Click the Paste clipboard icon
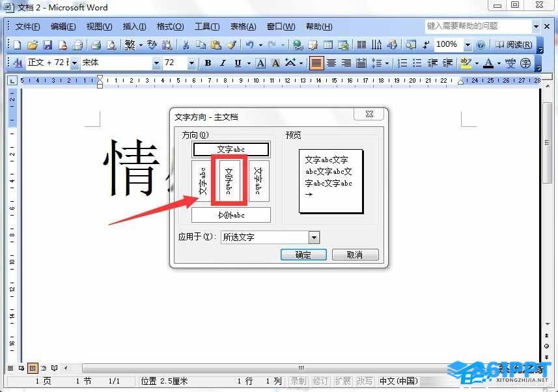The height and width of the screenshot is (392, 558). pyautogui.click(x=216, y=45)
